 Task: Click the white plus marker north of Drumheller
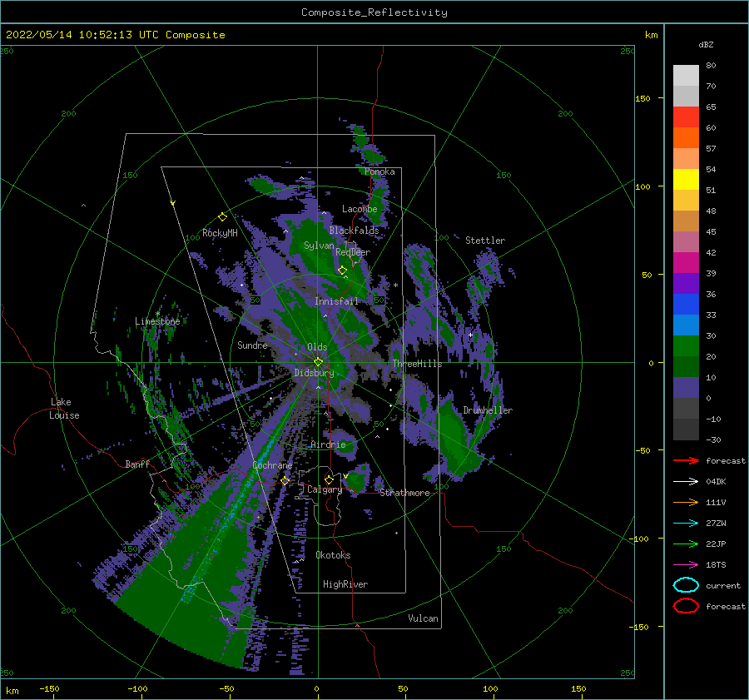pos(470,335)
